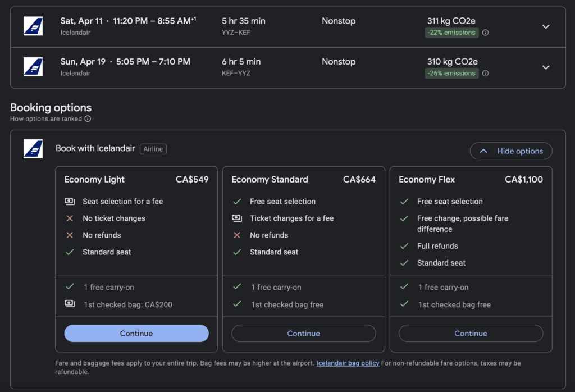Expand the Sun, Apr 19 flight details chevron
Viewport: 575px width, 392px height.
click(545, 67)
